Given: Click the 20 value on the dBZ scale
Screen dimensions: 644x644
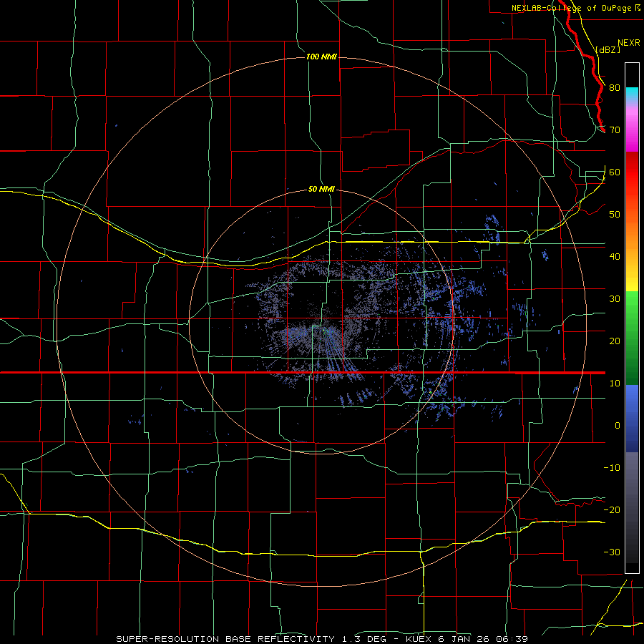Looking at the screenshot, I should [x=615, y=341].
